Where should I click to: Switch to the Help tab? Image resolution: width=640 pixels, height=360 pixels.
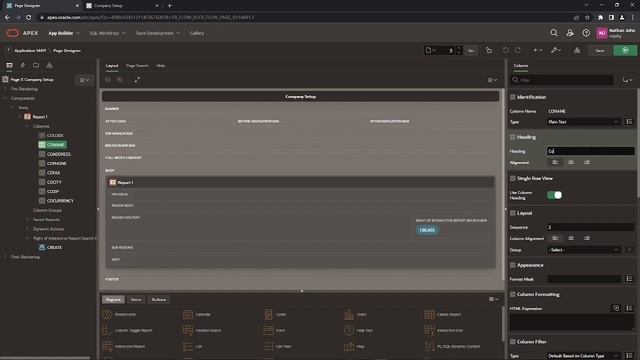161,66
